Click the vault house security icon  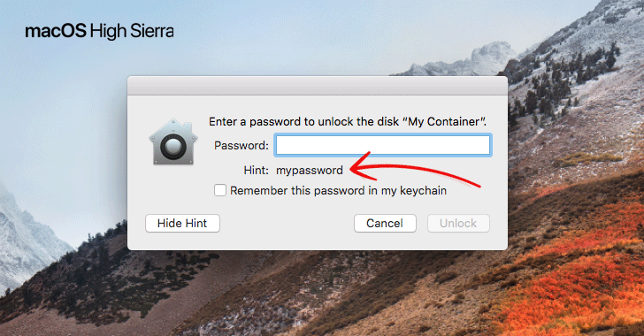tap(172, 141)
